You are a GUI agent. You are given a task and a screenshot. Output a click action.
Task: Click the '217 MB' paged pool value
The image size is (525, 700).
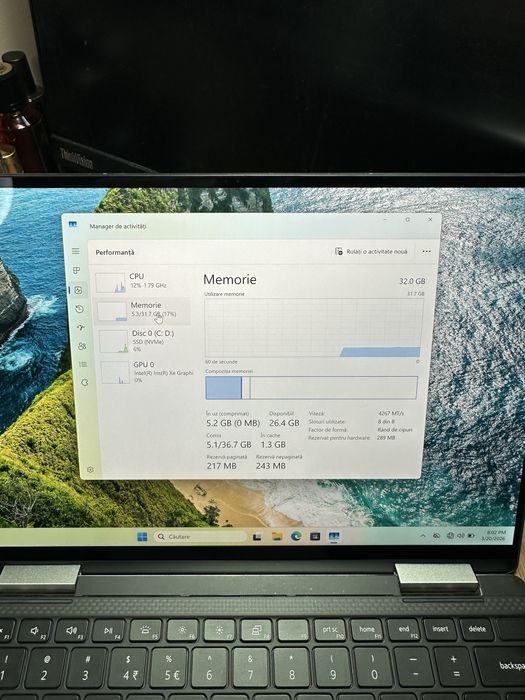point(221,466)
